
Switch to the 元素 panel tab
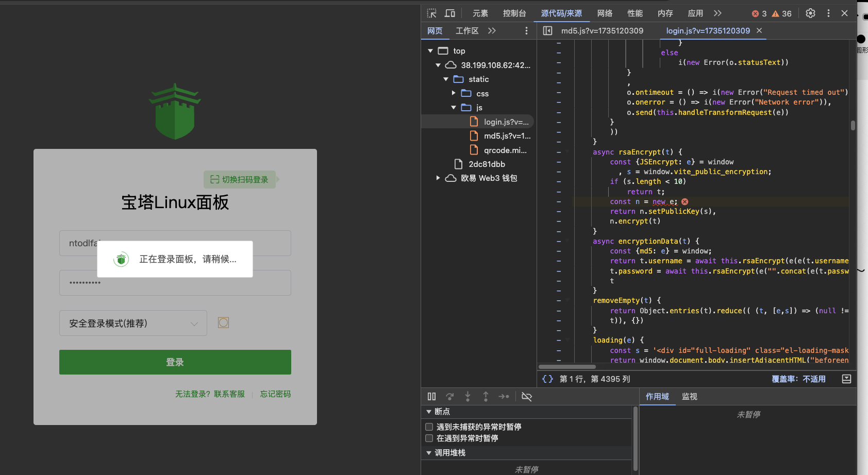tap(480, 13)
